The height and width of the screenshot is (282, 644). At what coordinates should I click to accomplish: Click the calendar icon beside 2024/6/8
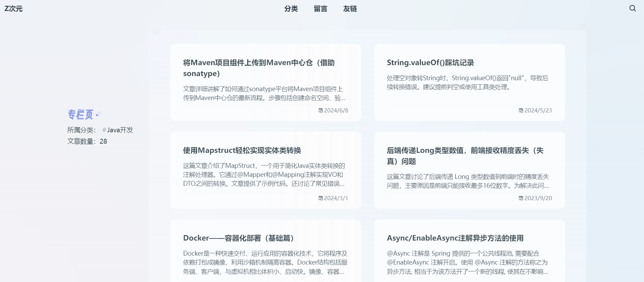tap(321, 110)
